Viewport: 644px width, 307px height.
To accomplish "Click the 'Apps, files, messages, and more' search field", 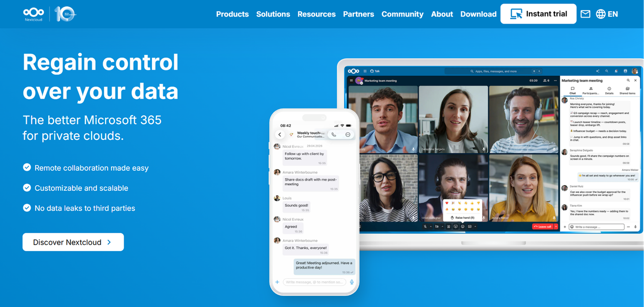I will click(x=493, y=71).
